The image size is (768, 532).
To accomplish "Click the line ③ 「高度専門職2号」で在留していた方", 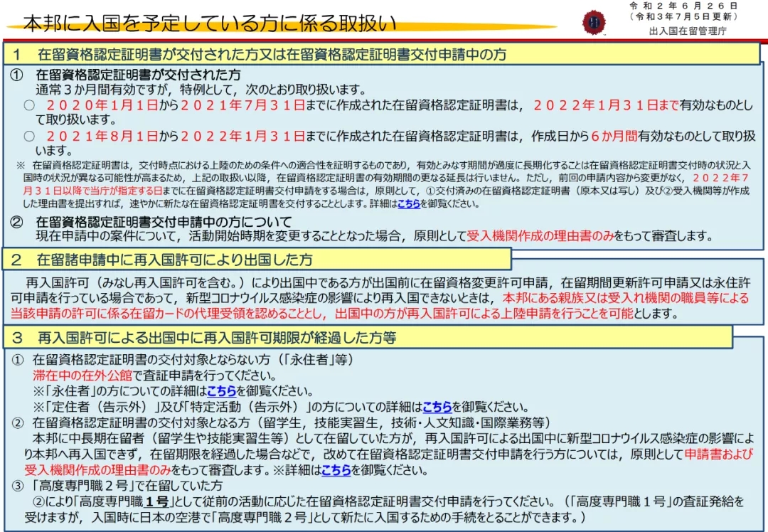I will 117,486.
